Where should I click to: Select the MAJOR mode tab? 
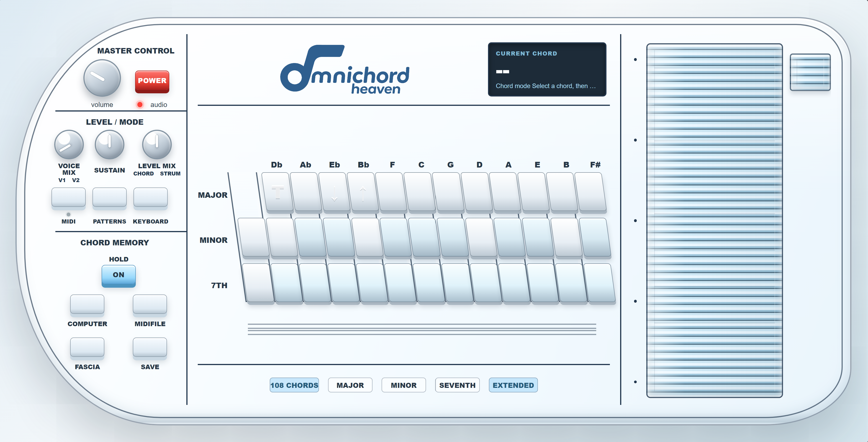pos(350,385)
